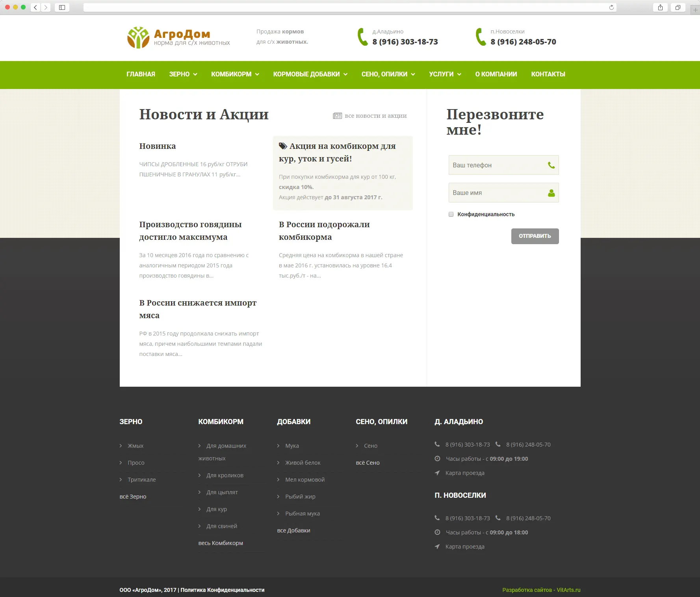The width and height of the screenshot is (700, 597).
Task: Click the clock icon under Д. Аладьино
Action: 437,459
